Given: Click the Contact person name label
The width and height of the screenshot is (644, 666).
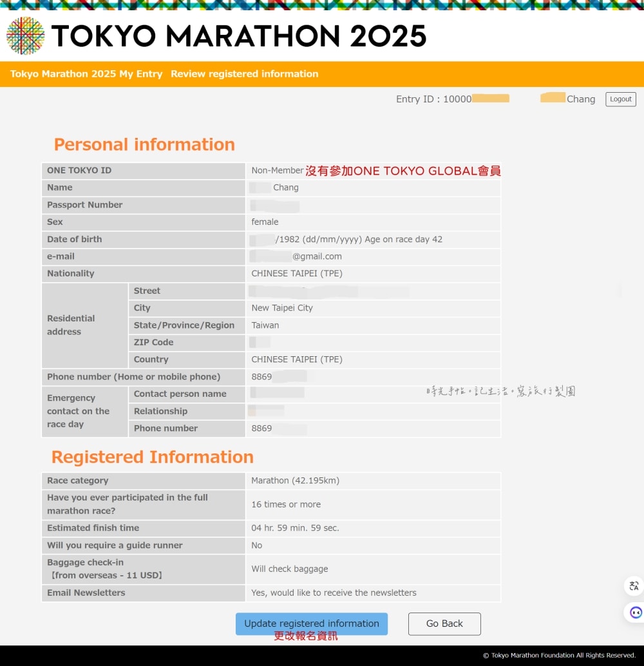Looking at the screenshot, I should (x=180, y=394).
